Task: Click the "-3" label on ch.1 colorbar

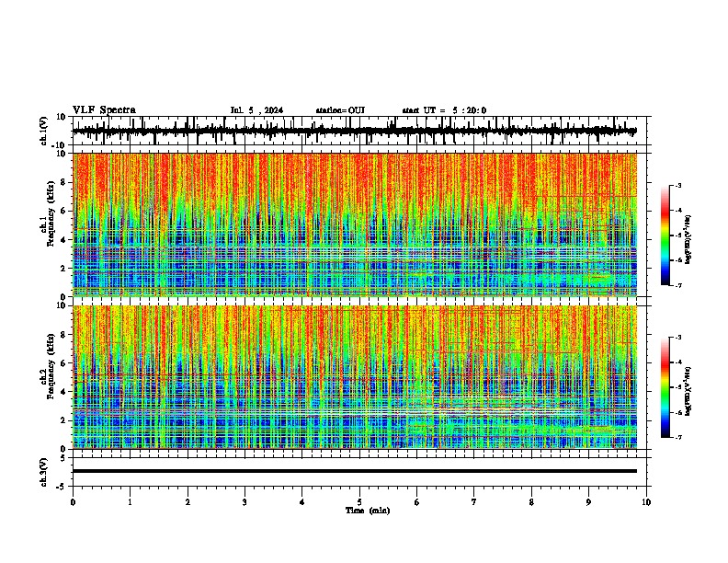Action: (677, 185)
